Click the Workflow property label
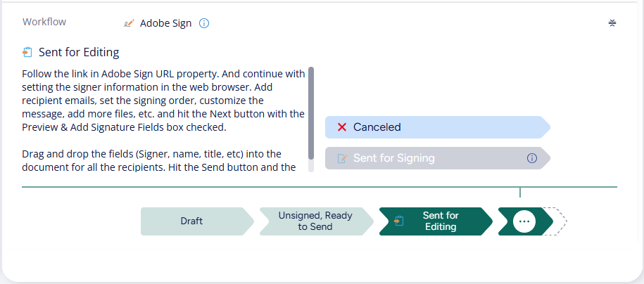 pos(44,22)
